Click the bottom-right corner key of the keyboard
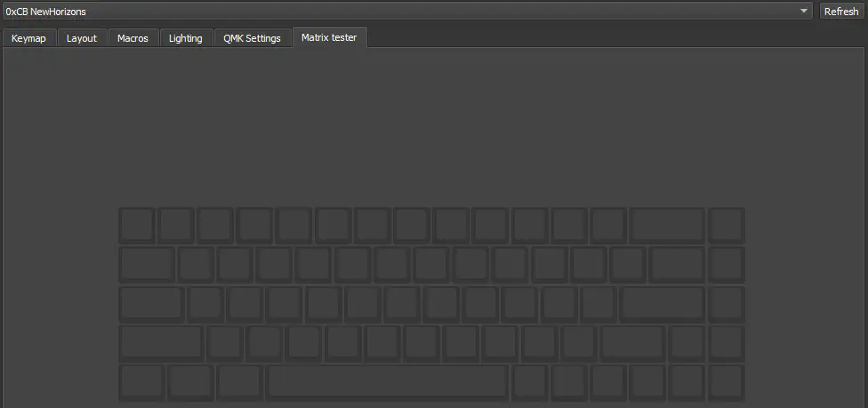The image size is (868, 408). click(726, 381)
